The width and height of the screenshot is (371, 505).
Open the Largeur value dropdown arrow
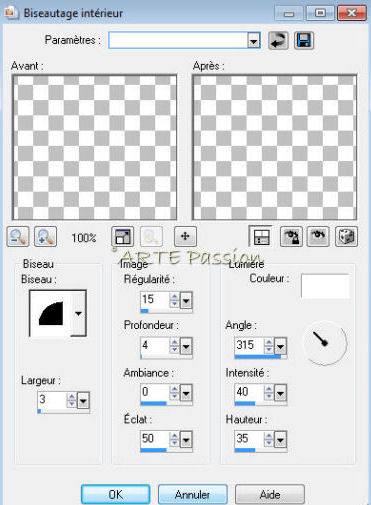pos(83,400)
